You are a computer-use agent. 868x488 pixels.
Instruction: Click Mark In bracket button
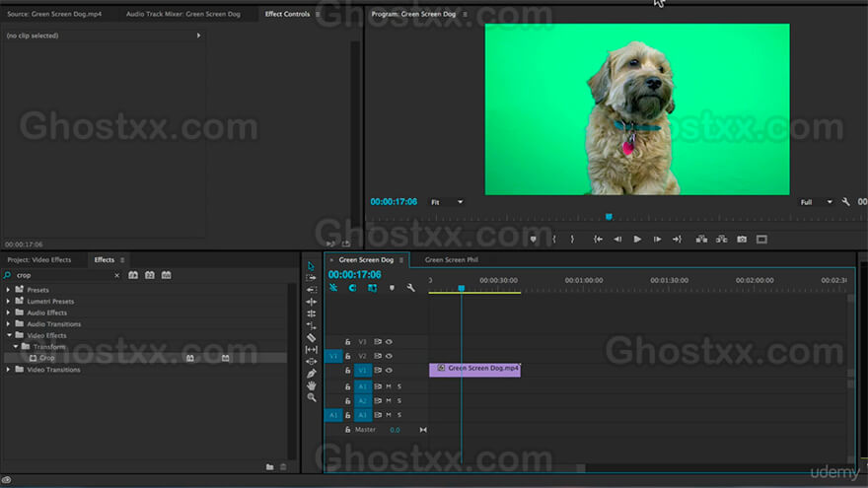[554, 239]
